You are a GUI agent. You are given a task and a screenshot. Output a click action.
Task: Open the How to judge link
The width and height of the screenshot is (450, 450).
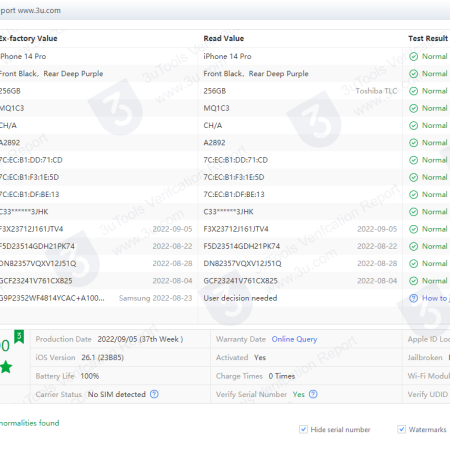click(436, 298)
